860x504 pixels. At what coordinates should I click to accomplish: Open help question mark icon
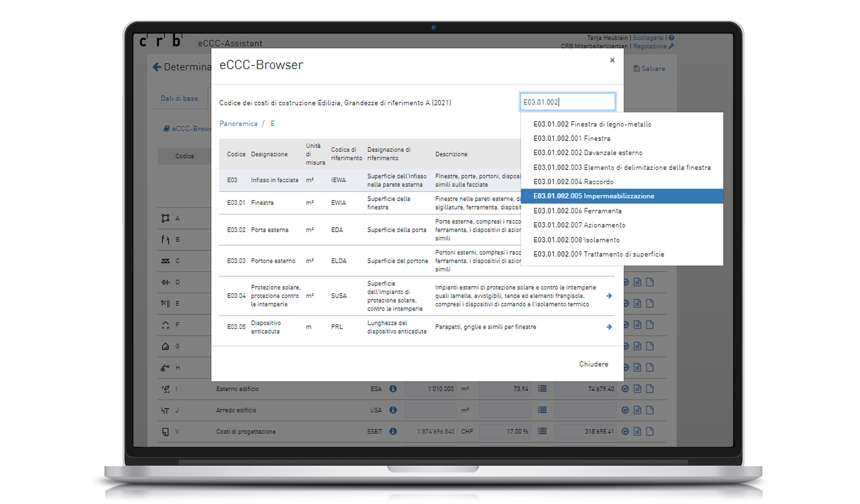pos(671,38)
